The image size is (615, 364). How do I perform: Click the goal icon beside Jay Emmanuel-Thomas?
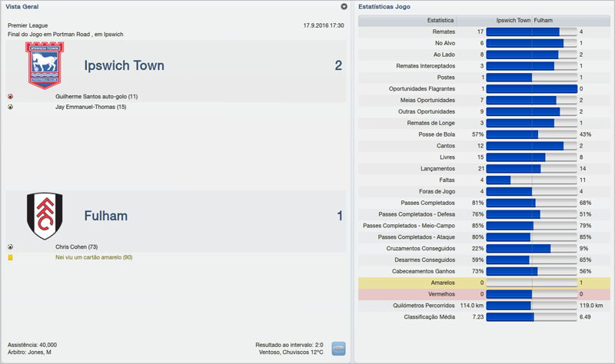pos(10,107)
